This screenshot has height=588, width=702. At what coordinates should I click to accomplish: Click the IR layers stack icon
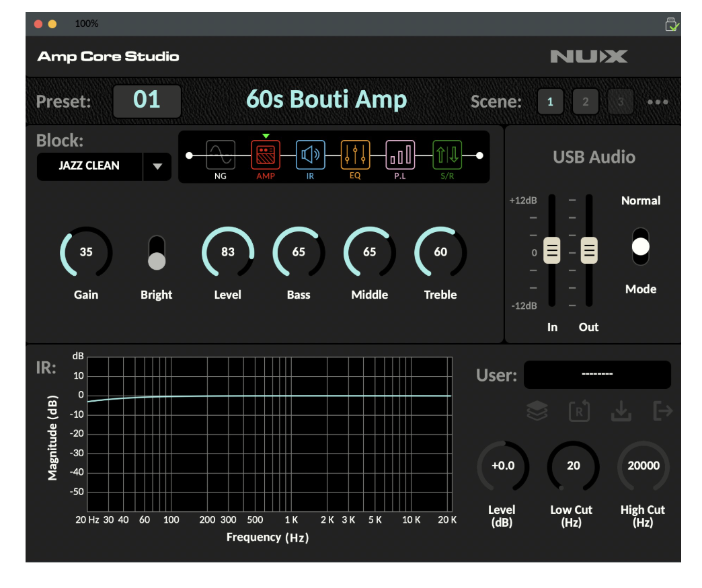point(537,412)
